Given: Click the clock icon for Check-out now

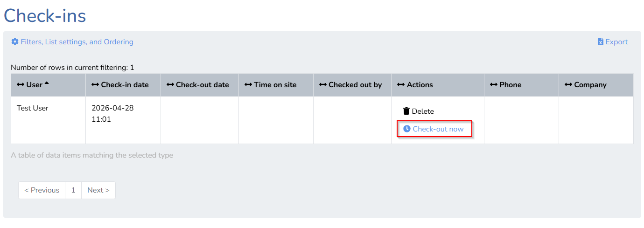Looking at the screenshot, I should click(x=407, y=129).
